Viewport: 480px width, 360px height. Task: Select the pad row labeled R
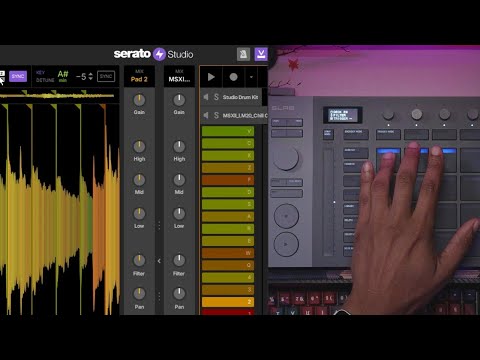(228, 229)
